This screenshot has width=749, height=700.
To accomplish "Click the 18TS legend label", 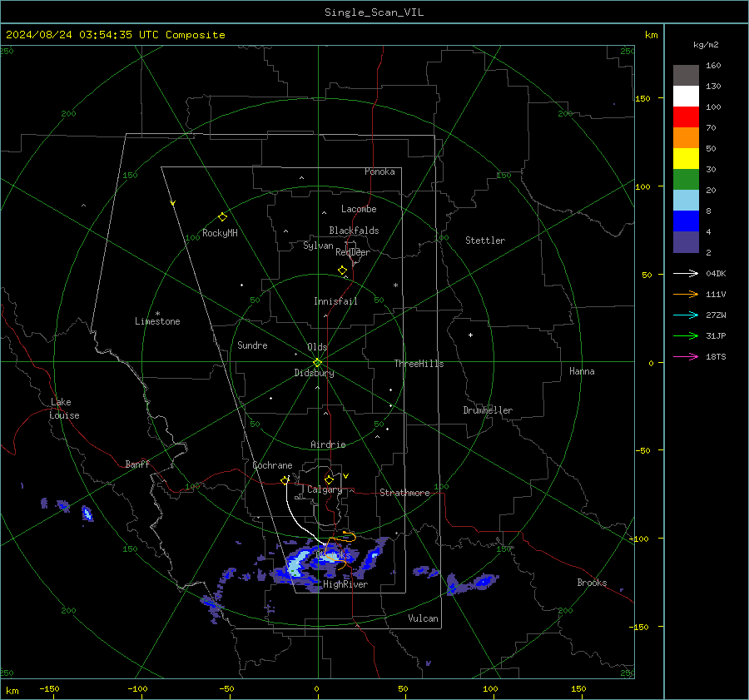I will (716, 356).
